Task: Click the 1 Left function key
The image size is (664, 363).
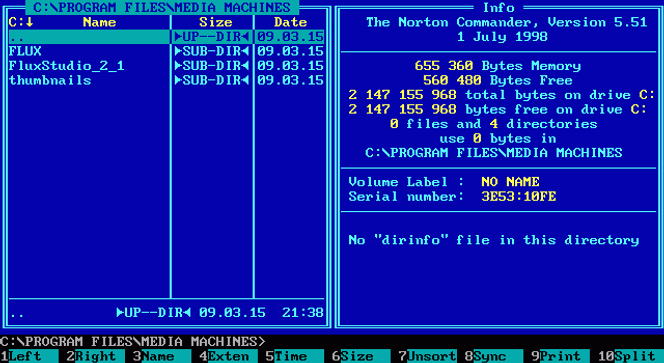Action: (x=29, y=356)
